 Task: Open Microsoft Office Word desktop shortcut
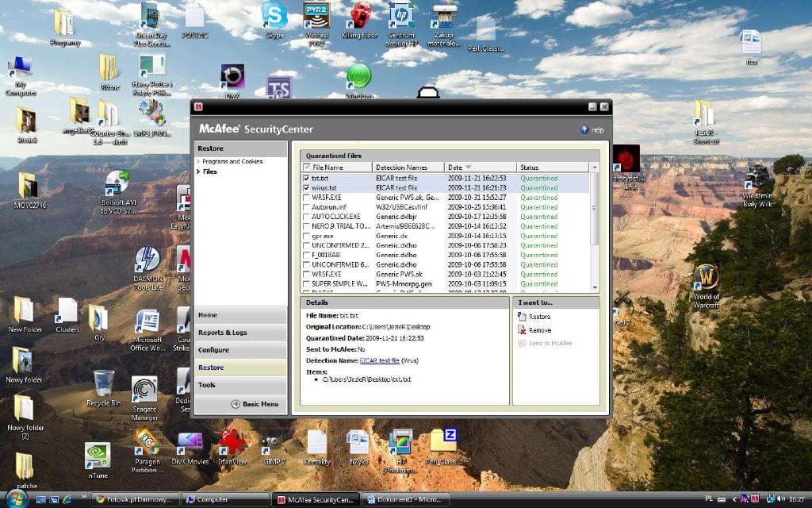[x=147, y=330]
